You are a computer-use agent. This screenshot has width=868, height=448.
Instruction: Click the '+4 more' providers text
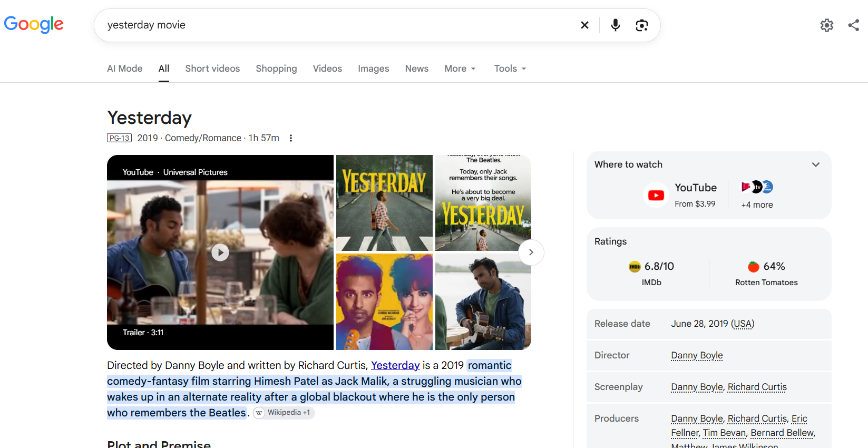(x=757, y=204)
